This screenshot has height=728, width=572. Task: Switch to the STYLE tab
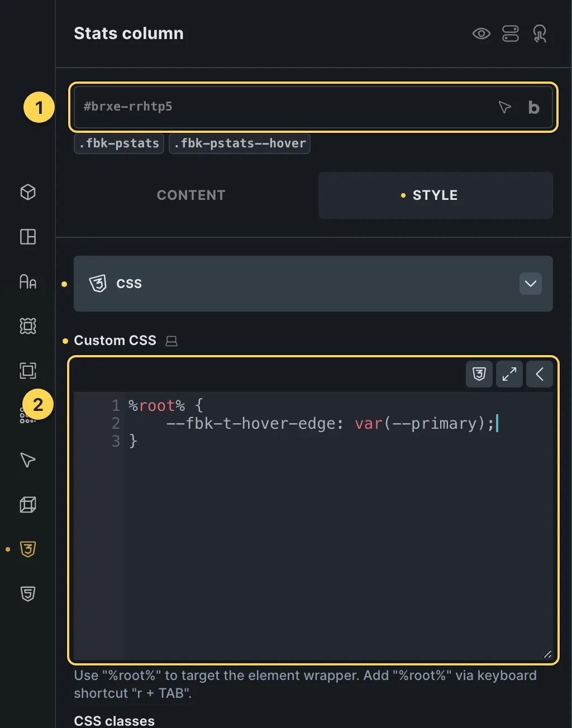click(436, 195)
